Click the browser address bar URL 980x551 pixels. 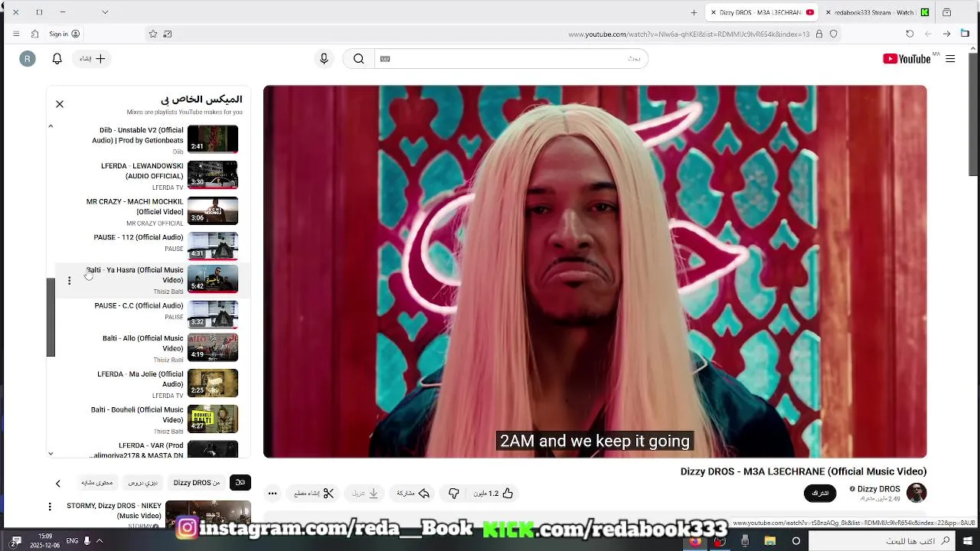pos(688,34)
